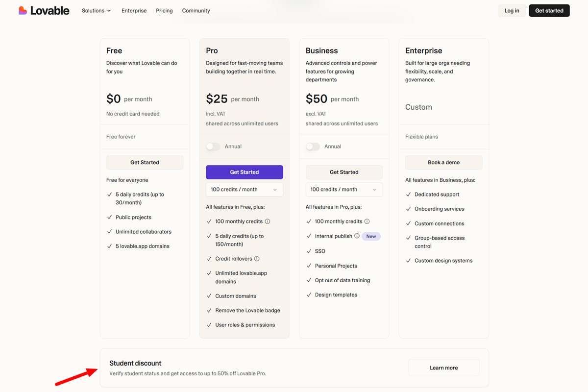Open the Pricing nav item
Screen dimensions: 588x392
point(164,11)
